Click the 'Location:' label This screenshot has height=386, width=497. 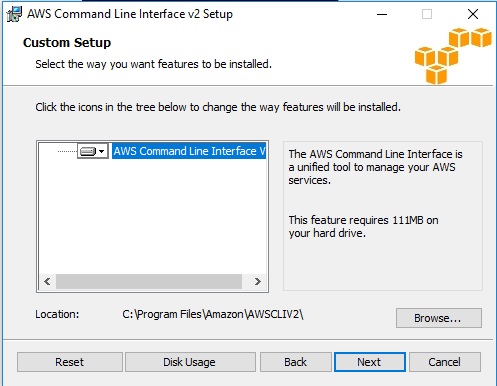[x=57, y=314]
